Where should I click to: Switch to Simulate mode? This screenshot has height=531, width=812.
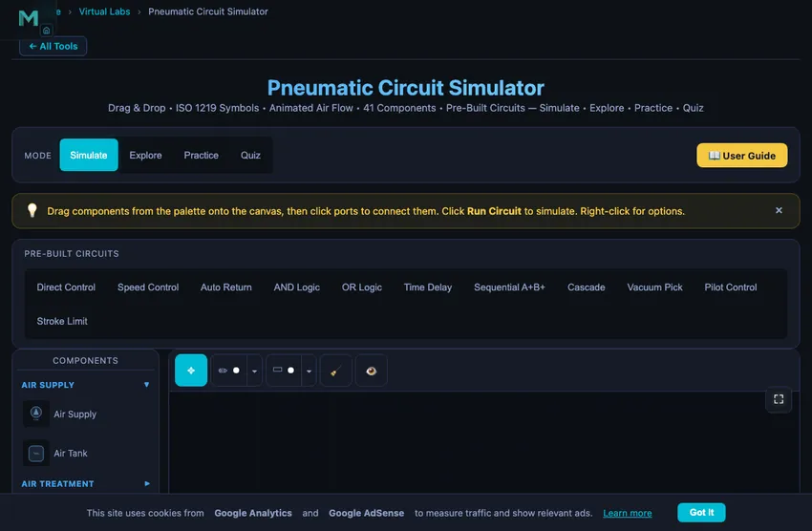(89, 155)
